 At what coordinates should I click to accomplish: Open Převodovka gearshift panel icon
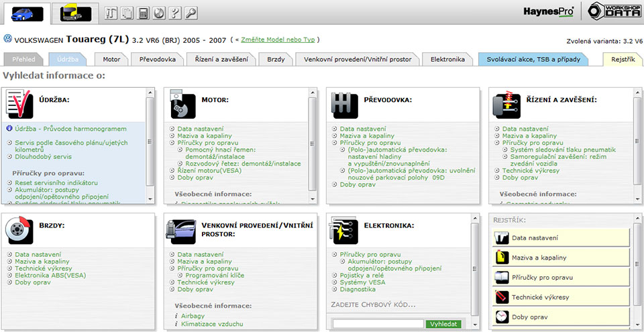343,105
